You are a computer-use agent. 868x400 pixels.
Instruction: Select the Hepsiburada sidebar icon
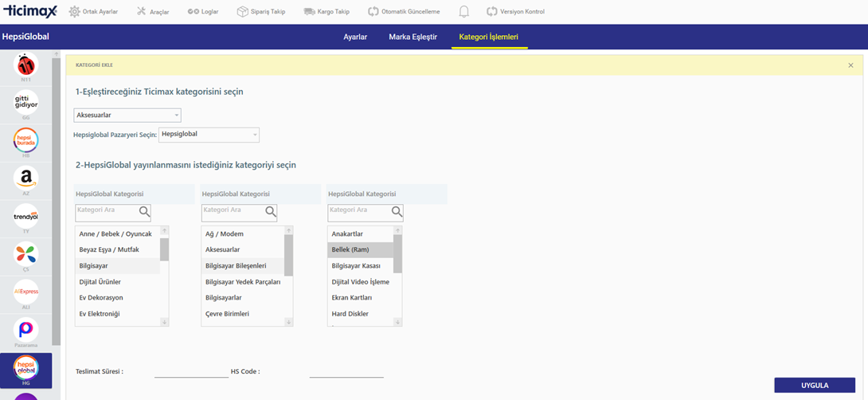coord(26,140)
